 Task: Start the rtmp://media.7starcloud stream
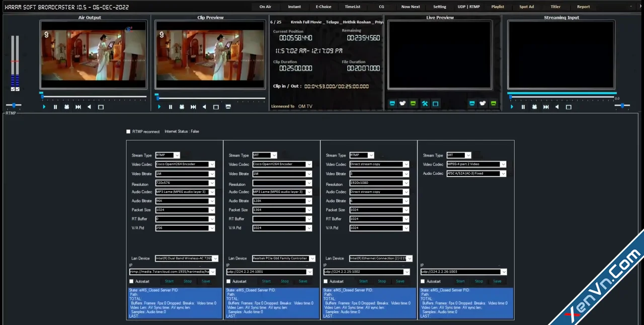click(x=169, y=281)
